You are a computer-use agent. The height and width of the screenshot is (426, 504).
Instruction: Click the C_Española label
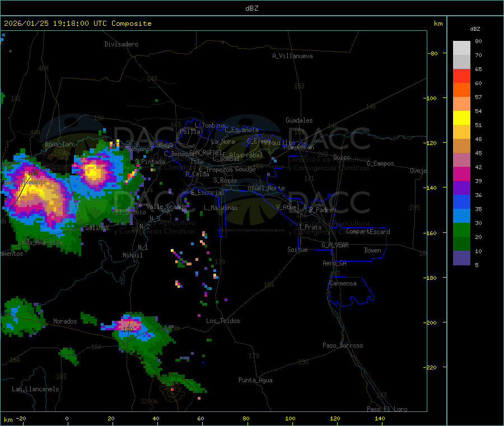tap(242, 130)
